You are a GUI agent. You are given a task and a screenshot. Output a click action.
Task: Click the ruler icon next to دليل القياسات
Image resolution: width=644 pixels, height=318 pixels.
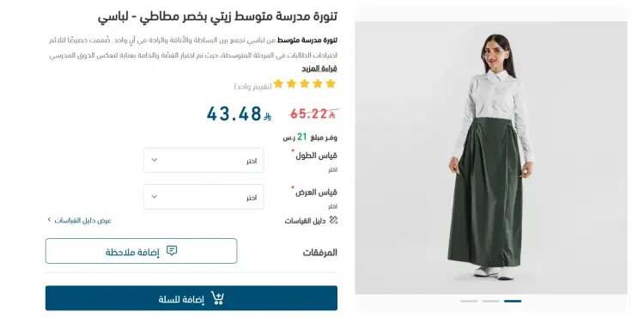[x=333, y=220]
